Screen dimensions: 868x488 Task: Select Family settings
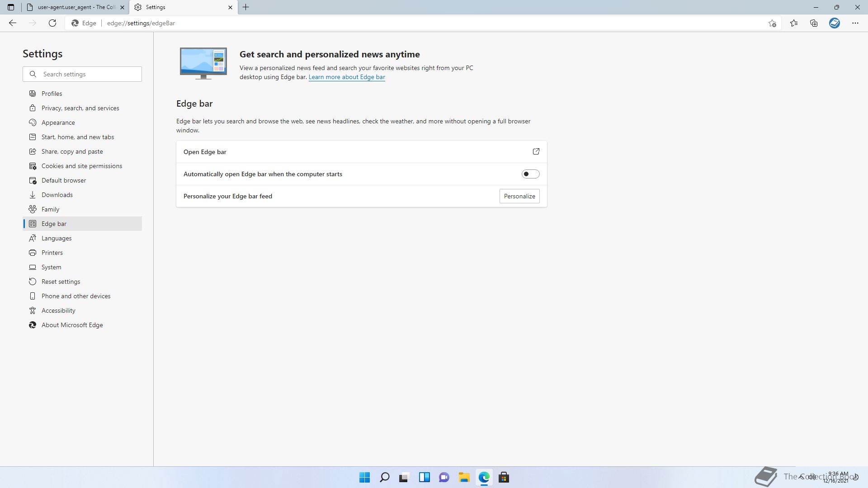pos(82,209)
